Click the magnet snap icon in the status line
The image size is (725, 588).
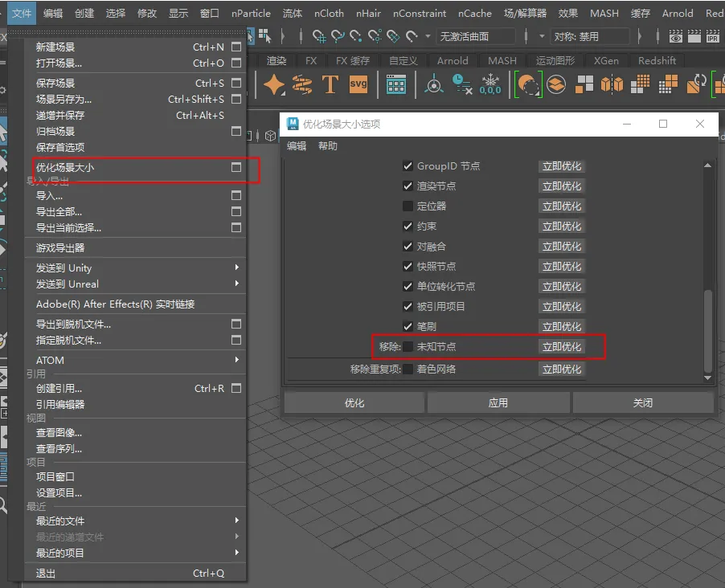(x=412, y=37)
